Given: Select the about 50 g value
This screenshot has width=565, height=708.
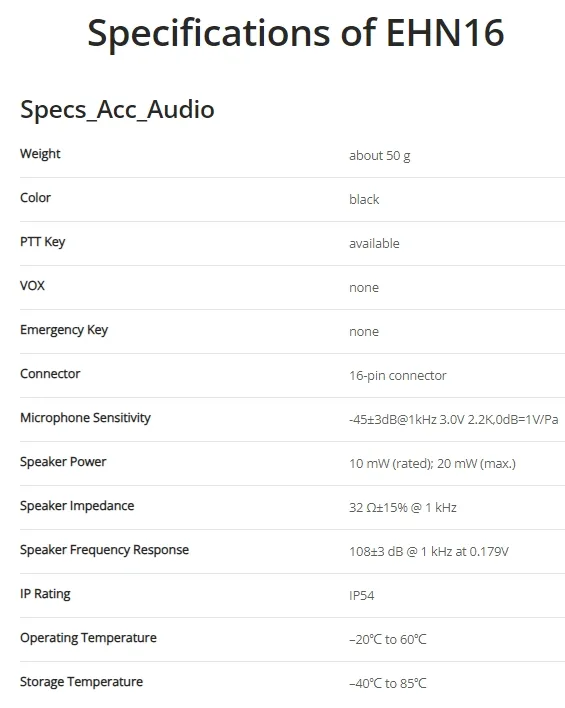Looking at the screenshot, I should coord(379,156).
